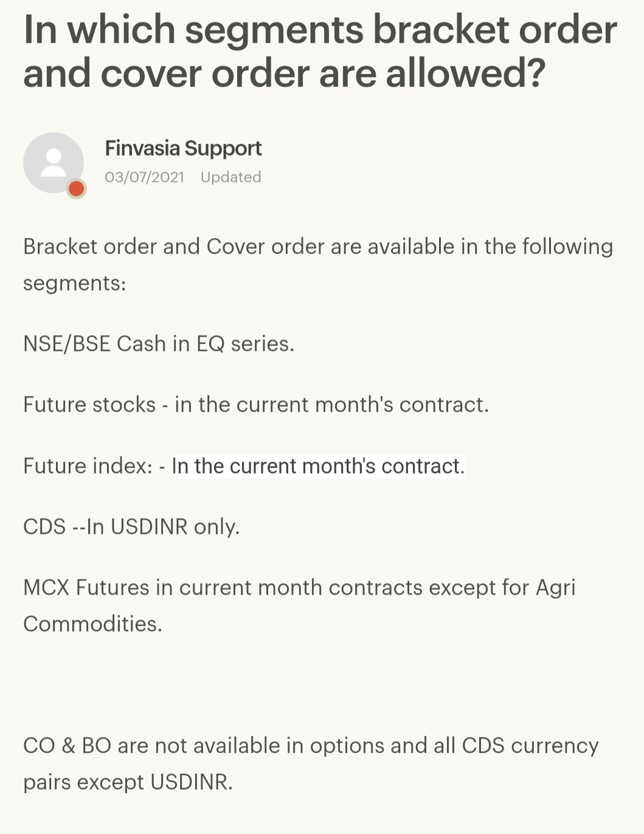Click the CO & BO not available paragraph
This screenshot has height=834, width=644.
point(311,763)
